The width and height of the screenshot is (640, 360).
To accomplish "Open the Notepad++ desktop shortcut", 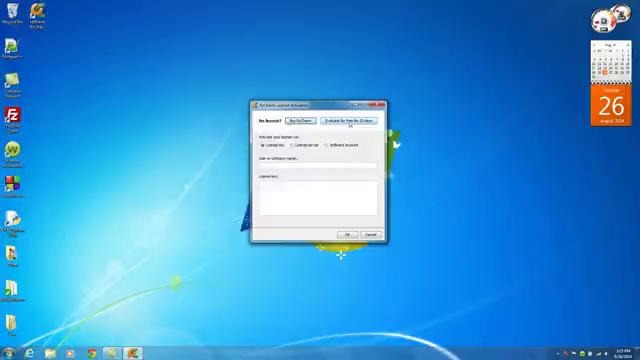I will point(12,49).
